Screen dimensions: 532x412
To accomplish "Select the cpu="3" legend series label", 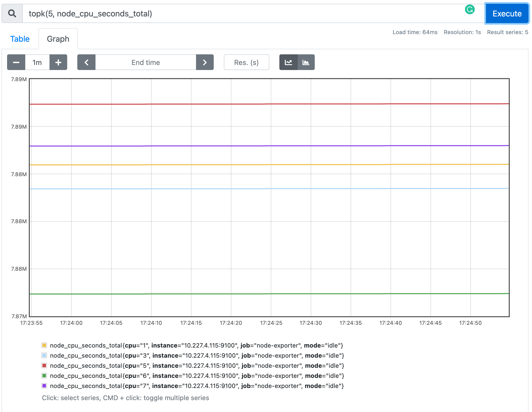I will click(x=197, y=356).
